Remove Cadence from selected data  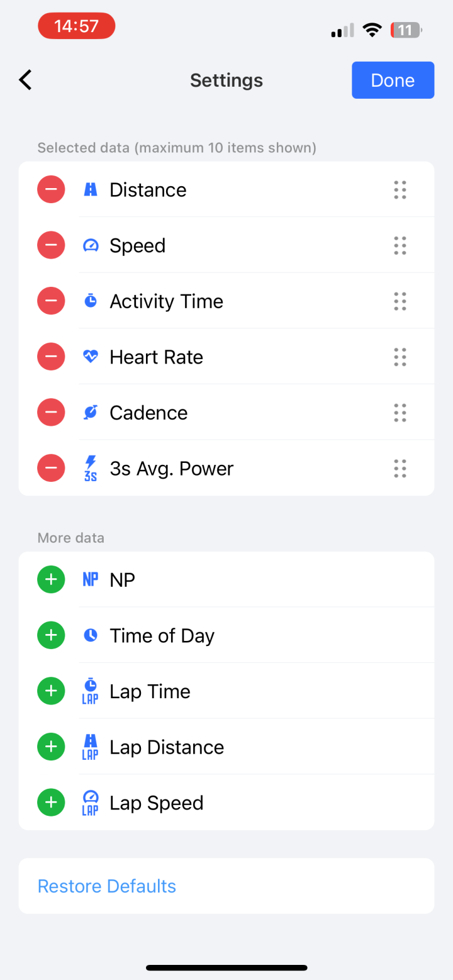51,413
